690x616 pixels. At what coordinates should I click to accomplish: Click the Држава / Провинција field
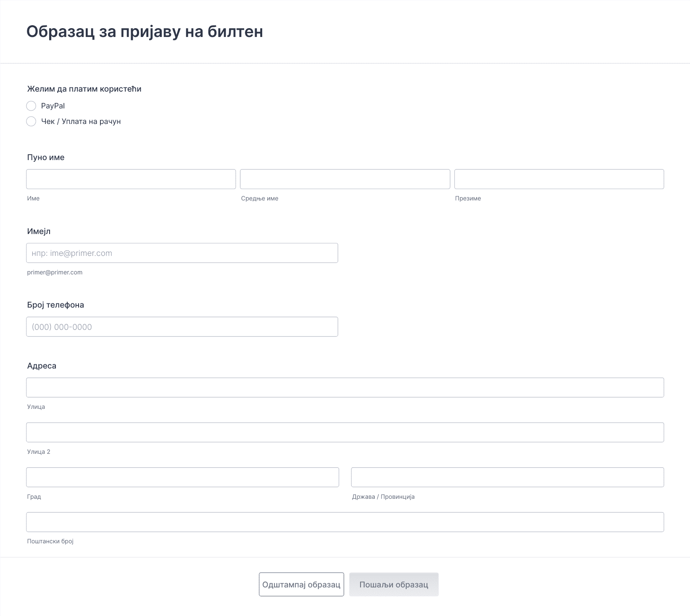pyautogui.click(x=508, y=477)
